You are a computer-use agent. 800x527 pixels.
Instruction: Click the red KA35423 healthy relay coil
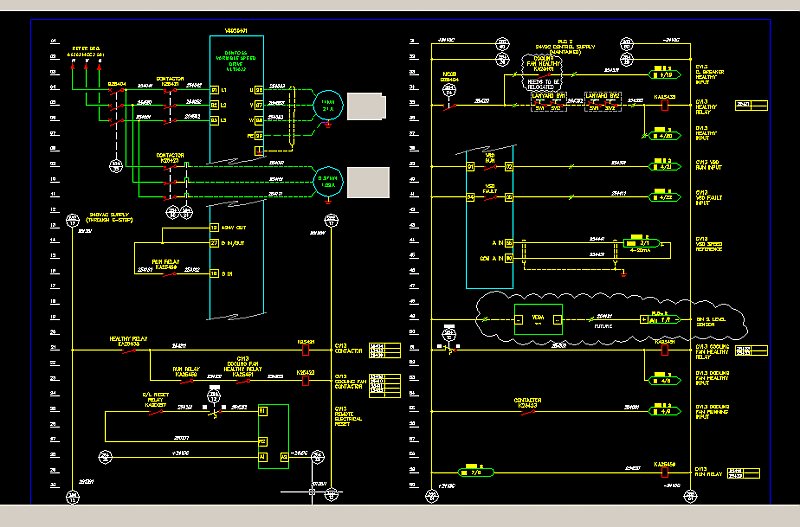click(663, 104)
